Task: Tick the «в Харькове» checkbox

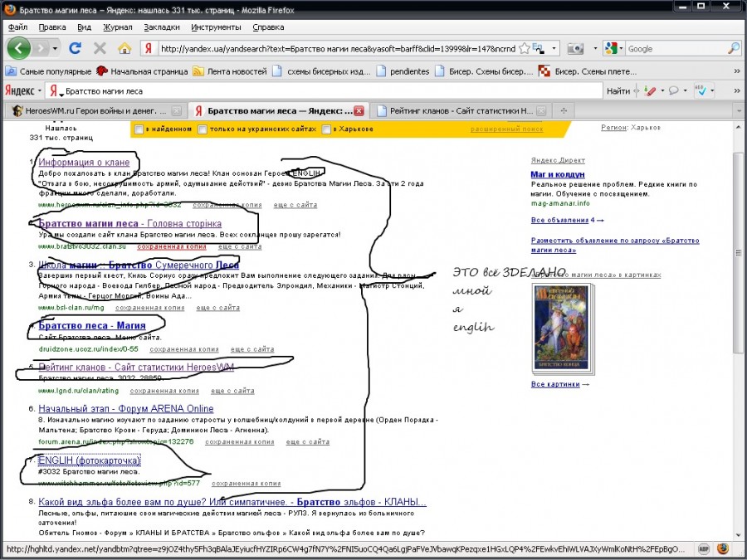Action: click(x=326, y=129)
